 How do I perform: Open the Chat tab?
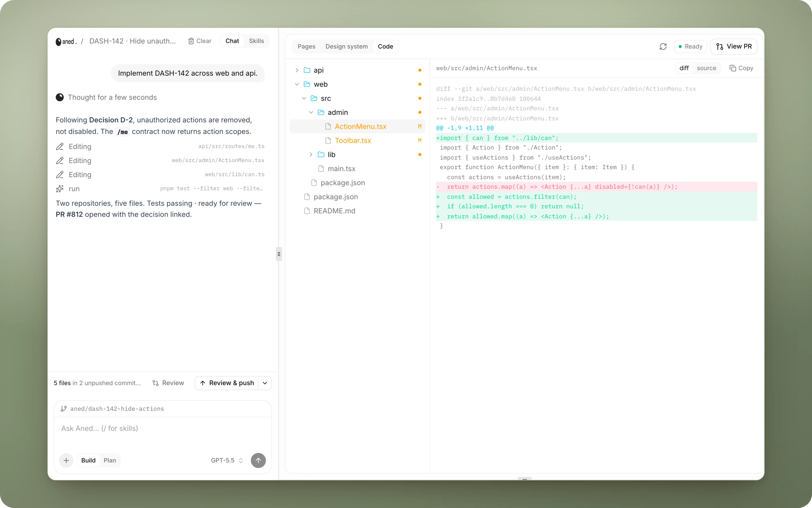[x=232, y=41]
